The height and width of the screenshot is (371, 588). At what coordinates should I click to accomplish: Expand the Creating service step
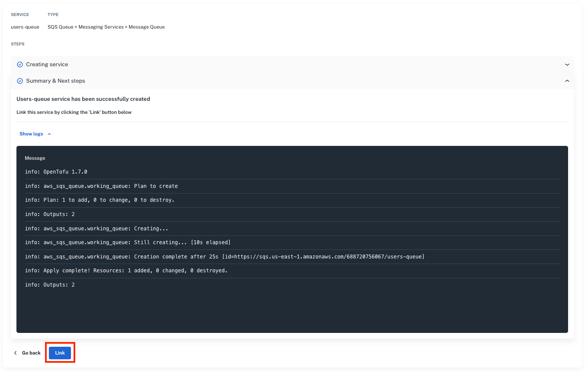tap(292, 65)
